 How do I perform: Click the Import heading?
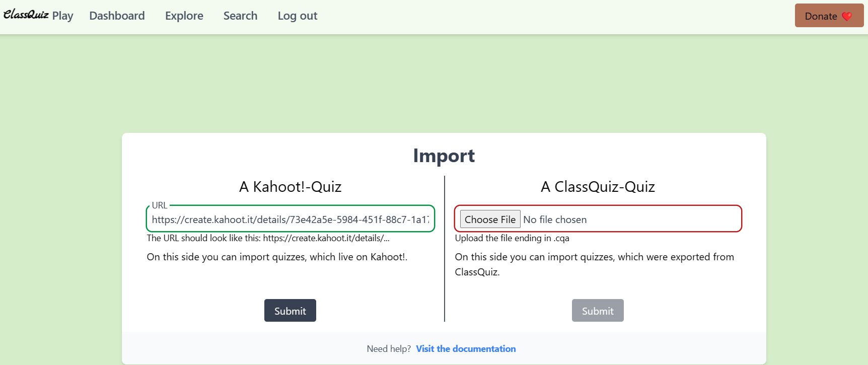point(444,156)
